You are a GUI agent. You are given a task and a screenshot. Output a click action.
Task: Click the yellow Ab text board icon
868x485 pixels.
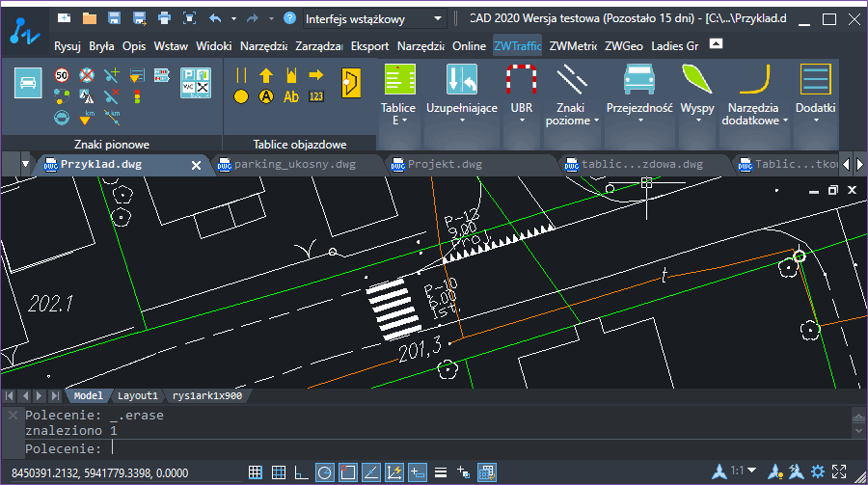click(291, 96)
